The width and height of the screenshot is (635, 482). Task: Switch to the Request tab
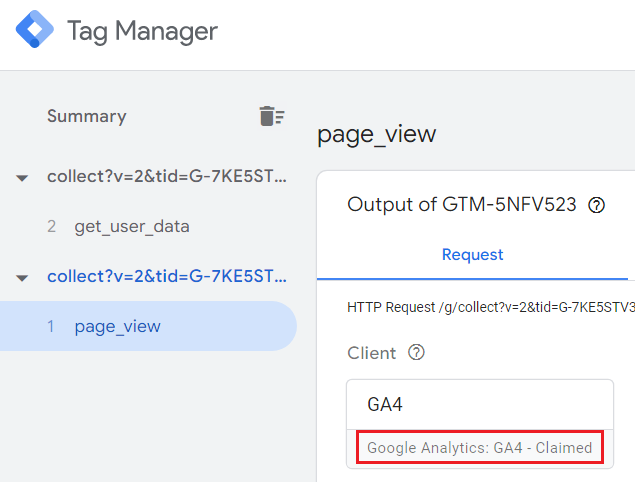pyautogui.click(x=472, y=255)
